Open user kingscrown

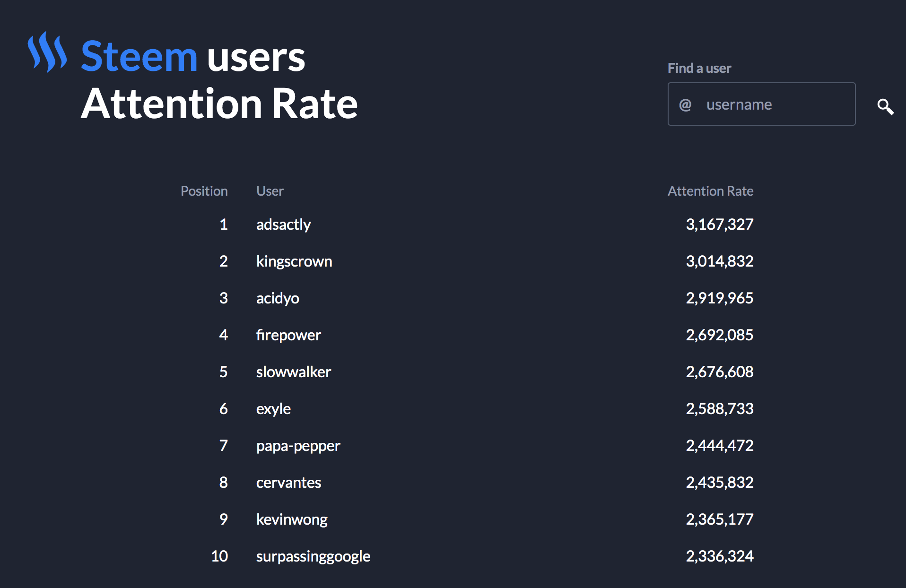294,261
